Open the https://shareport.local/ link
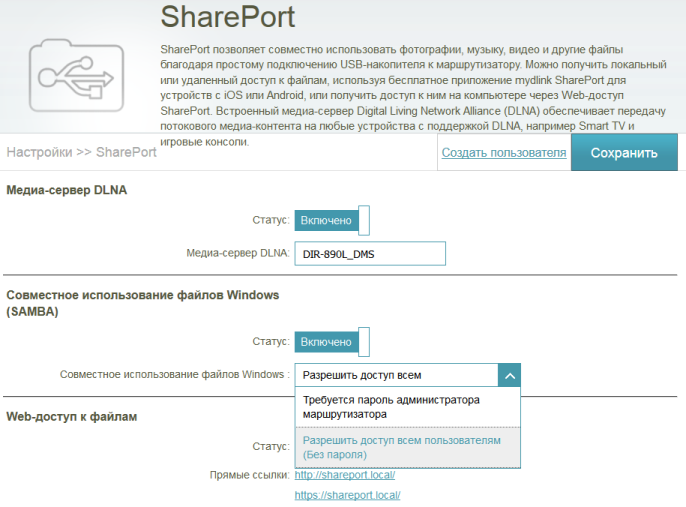The height and width of the screenshot is (507, 686). click(x=347, y=495)
